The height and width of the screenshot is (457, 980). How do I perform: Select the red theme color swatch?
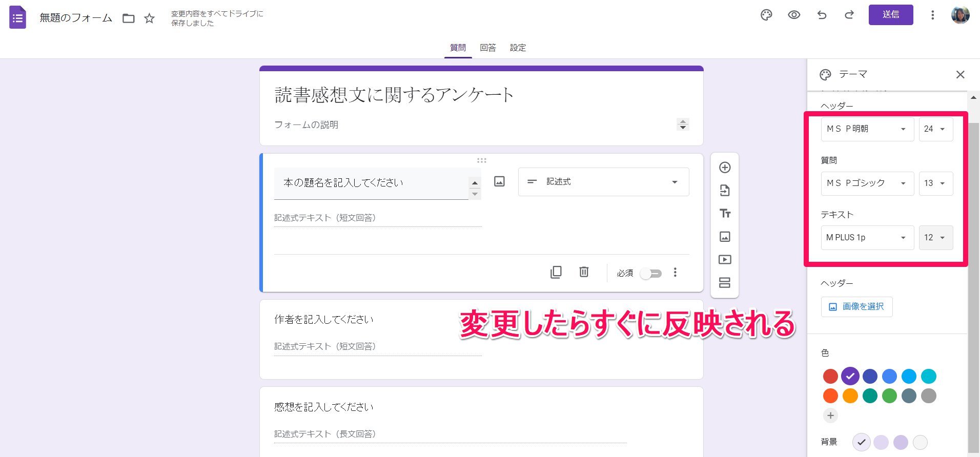click(830, 377)
